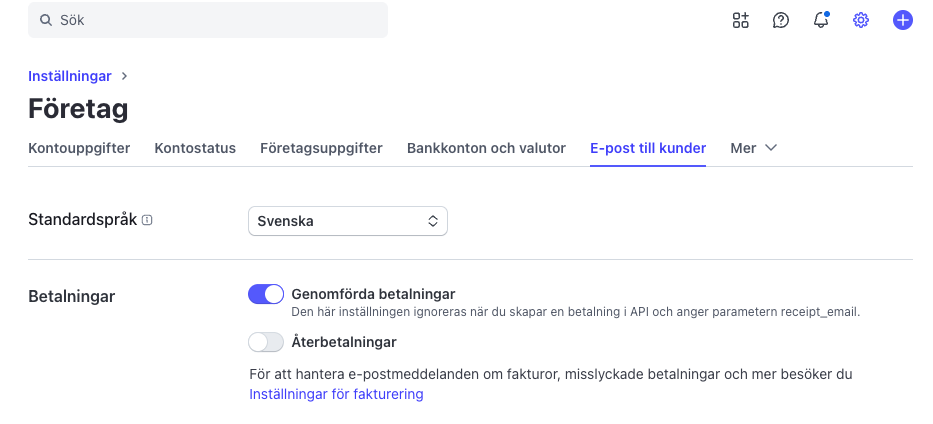
Task: Switch to the Kontouppgifter tab
Action: tap(79, 148)
